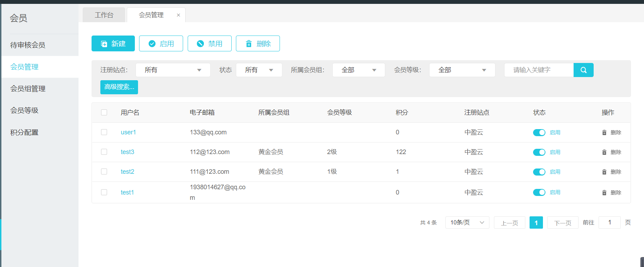644x267 pixels.
Task: Check the checkbox for test3 row
Action: pyautogui.click(x=104, y=152)
